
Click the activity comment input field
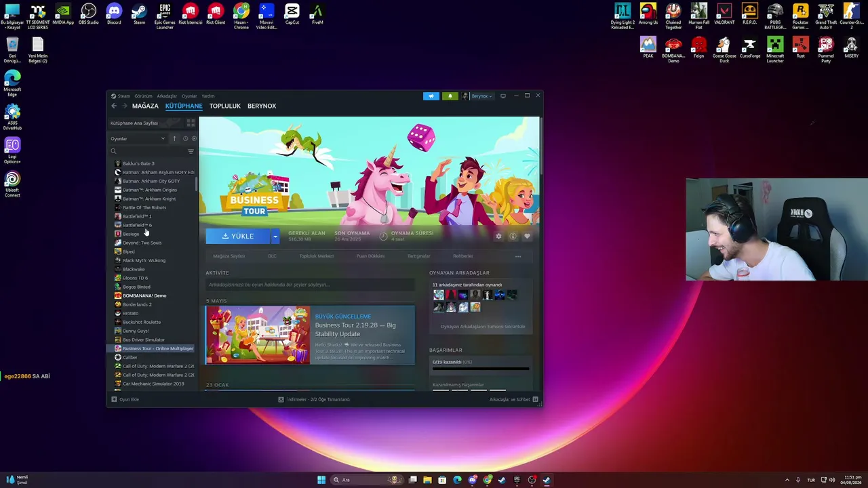tap(310, 285)
